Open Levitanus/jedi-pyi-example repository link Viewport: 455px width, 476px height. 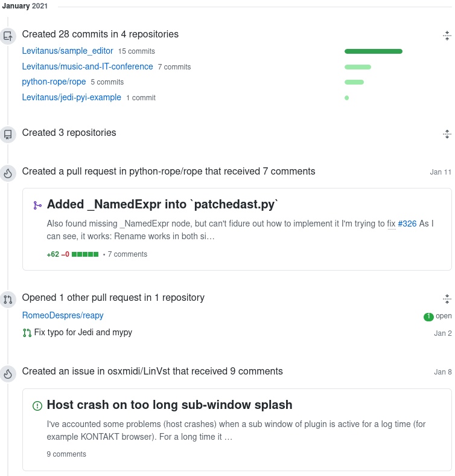[x=71, y=97]
